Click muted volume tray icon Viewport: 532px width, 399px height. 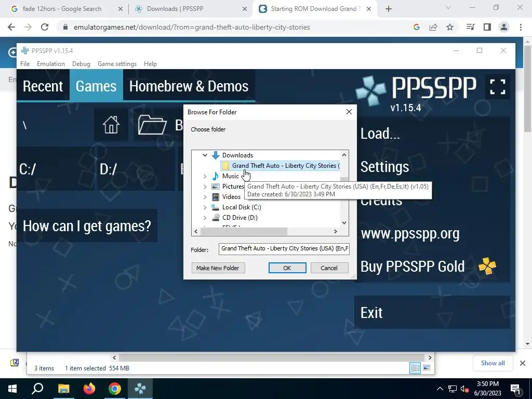tap(465, 389)
